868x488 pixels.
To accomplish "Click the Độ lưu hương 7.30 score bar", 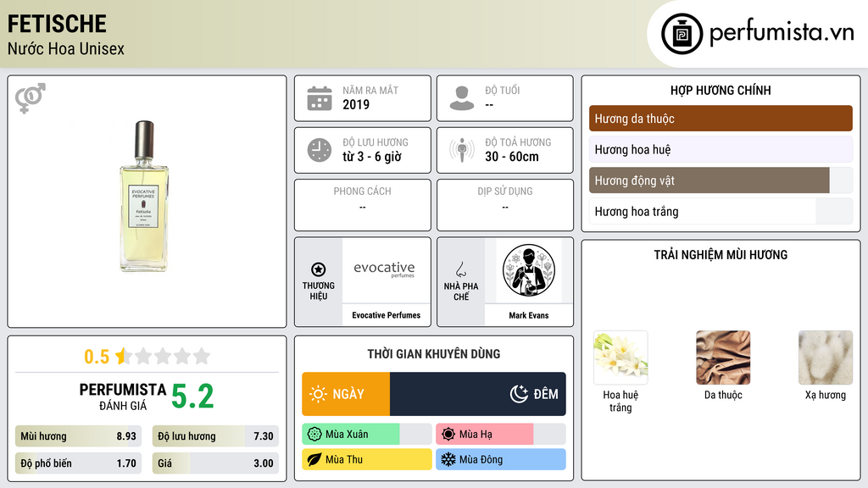I will [215, 436].
